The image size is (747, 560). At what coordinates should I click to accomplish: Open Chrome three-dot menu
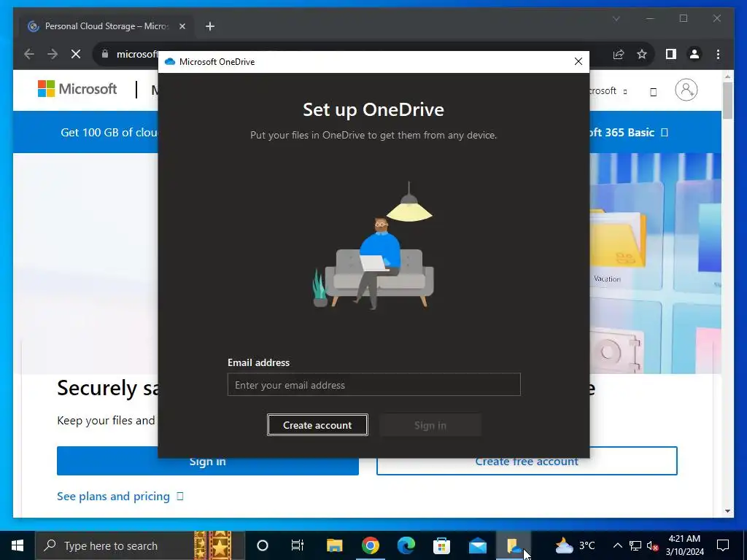[x=718, y=54]
